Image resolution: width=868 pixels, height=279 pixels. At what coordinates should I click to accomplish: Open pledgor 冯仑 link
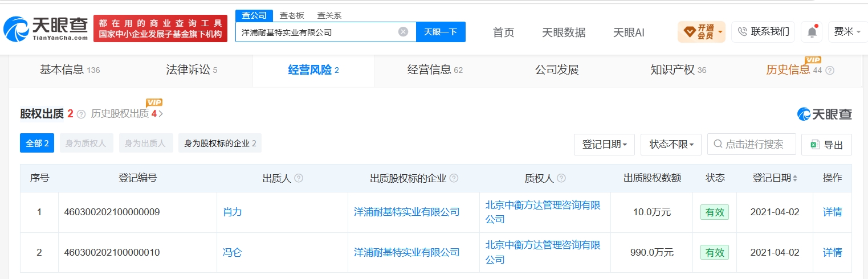click(233, 252)
